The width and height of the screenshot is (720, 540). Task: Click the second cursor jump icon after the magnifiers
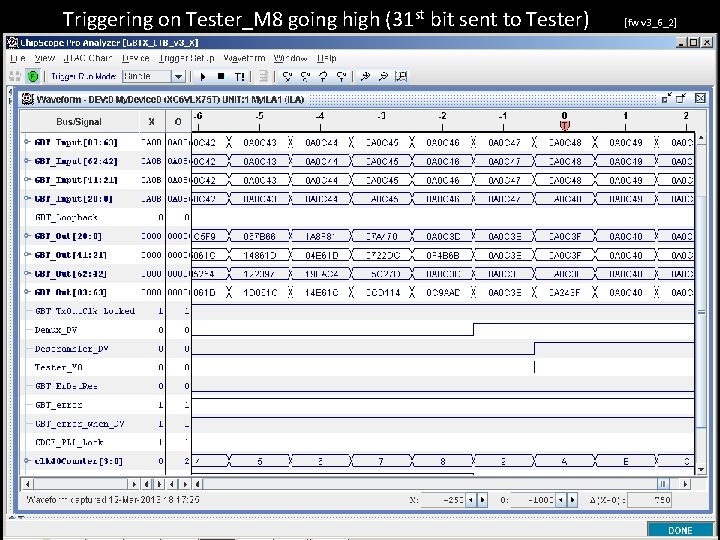pyautogui.click(x=383, y=76)
